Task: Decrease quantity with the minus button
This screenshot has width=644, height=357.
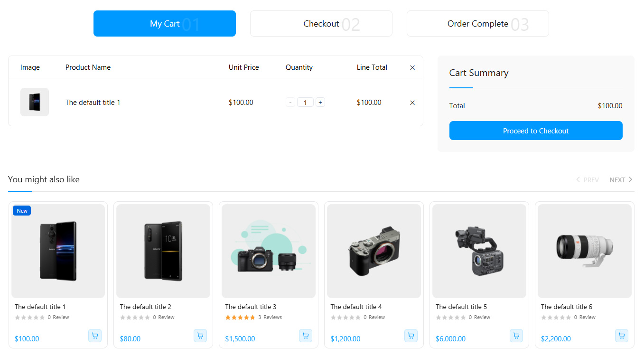Action: [x=290, y=103]
